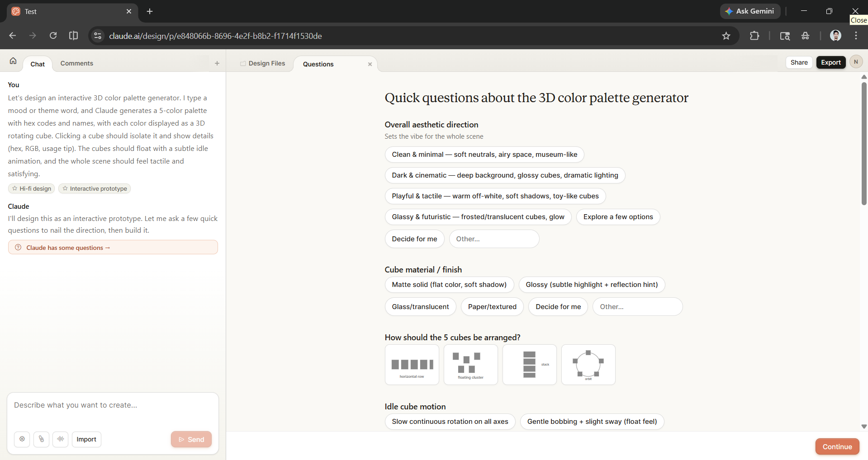This screenshot has width=868, height=460.
Task: Click the 'Cube material / finish' heading
Action: coord(423,270)
